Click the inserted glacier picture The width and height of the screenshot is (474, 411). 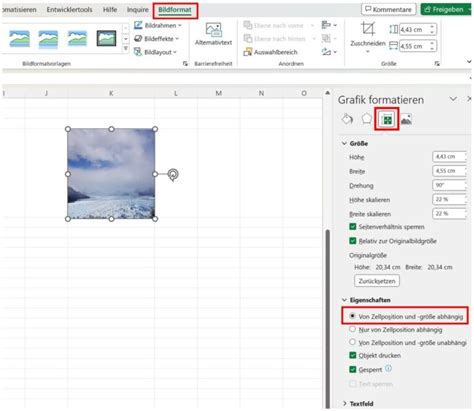(111, 174)
